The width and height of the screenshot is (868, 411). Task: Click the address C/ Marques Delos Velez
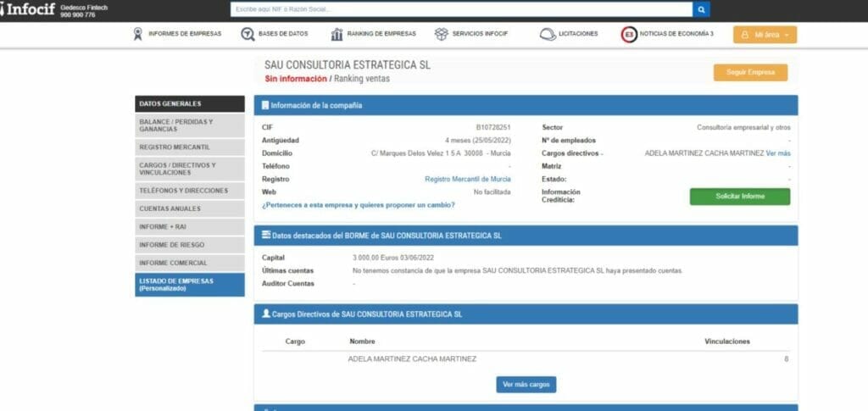[x=441, y=153]
